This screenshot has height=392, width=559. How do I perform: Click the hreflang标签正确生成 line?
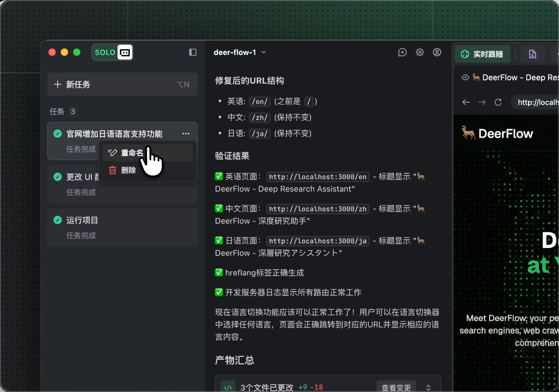click(259, 273)
